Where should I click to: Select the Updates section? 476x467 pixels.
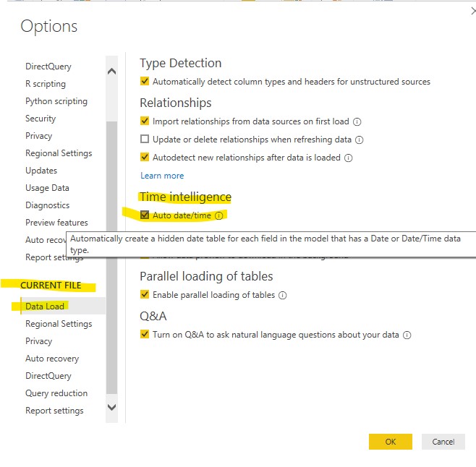pyautogui.click(x=41, y=171)
